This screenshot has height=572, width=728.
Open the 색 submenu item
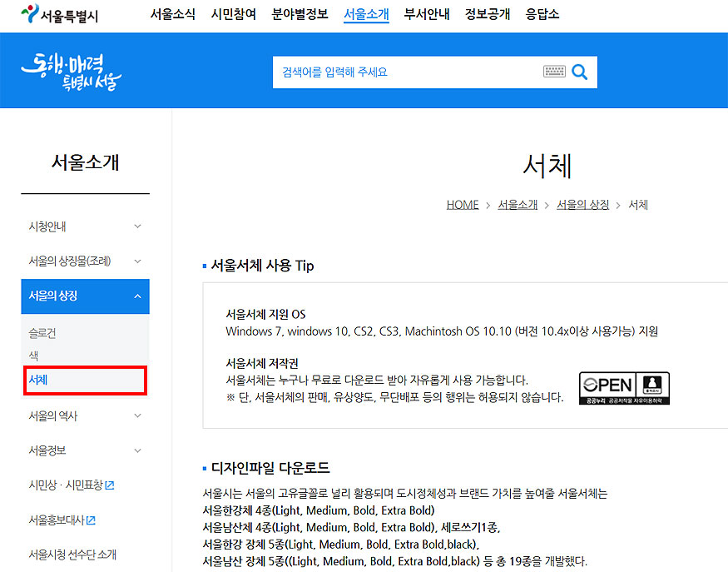pos(33,356)
